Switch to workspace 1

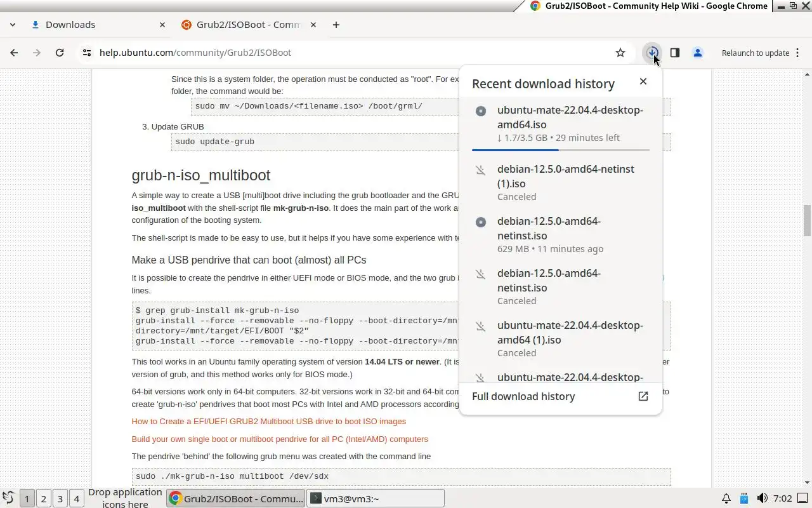[27, 498]
